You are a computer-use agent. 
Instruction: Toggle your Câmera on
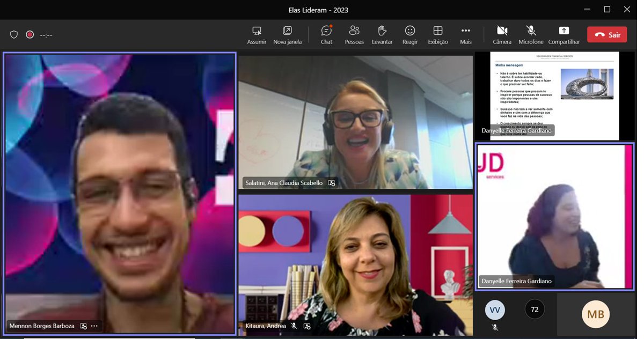pos(502,34)
